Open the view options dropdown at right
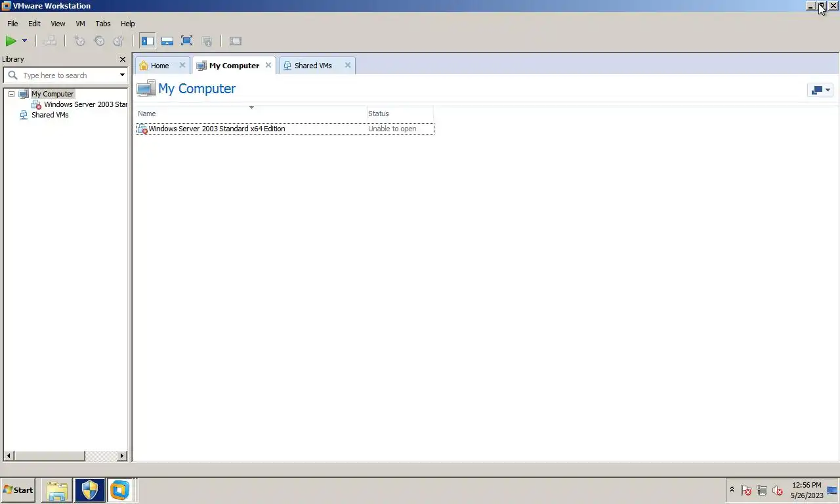The width and height of the screenshot is (840, 504). point(820,90)
